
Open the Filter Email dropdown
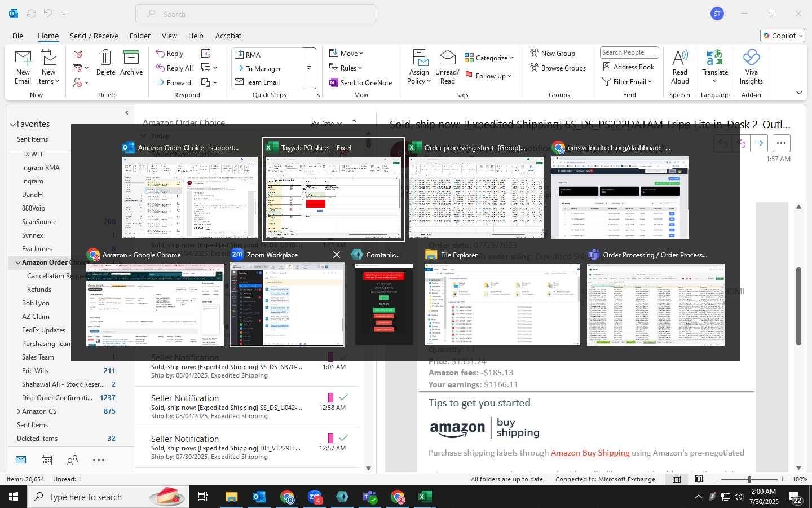click(x=627, y=81)
